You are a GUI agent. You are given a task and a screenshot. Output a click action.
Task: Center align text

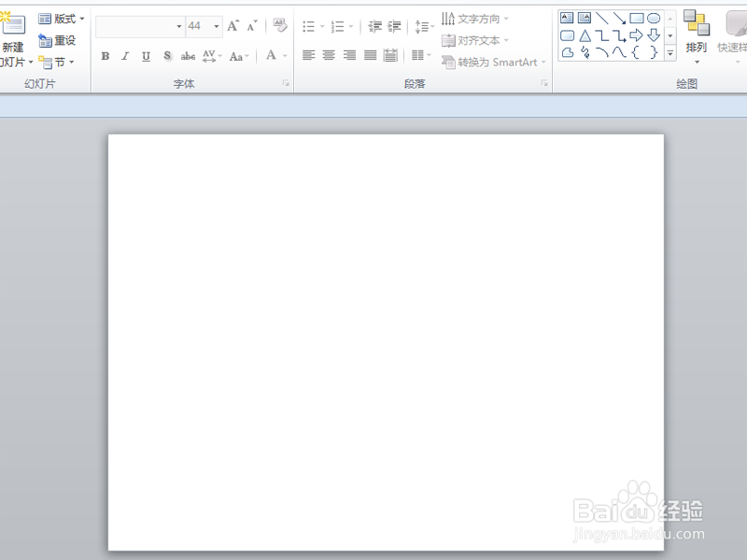pyautogui.click(x=329, y=56)
